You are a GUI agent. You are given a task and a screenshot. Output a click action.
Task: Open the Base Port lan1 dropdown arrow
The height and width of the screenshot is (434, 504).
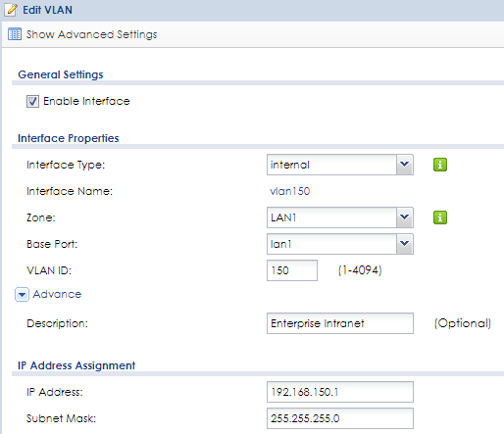click(x=405, y=244)
